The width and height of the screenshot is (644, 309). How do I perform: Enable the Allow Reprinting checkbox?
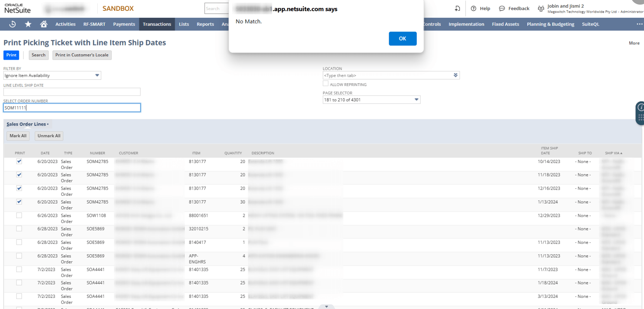[326, 84]
